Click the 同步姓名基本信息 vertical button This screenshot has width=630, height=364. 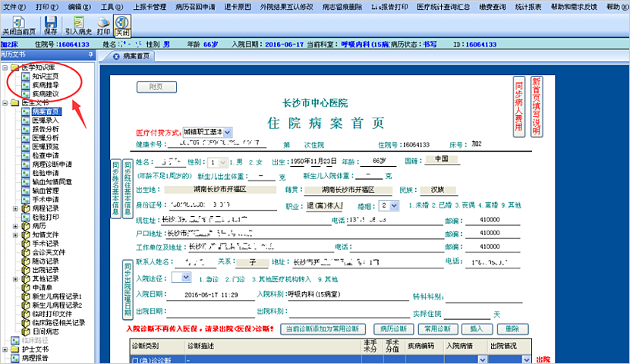[115, 189]
